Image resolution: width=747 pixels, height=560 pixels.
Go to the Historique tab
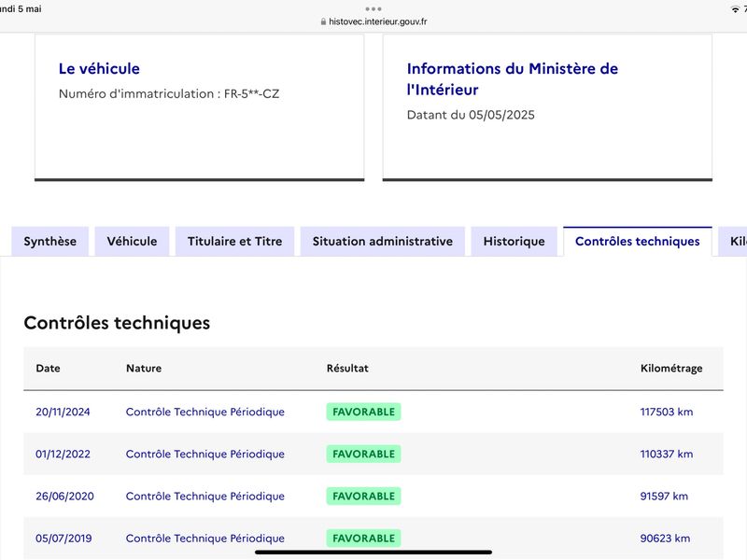click(514, 242)
